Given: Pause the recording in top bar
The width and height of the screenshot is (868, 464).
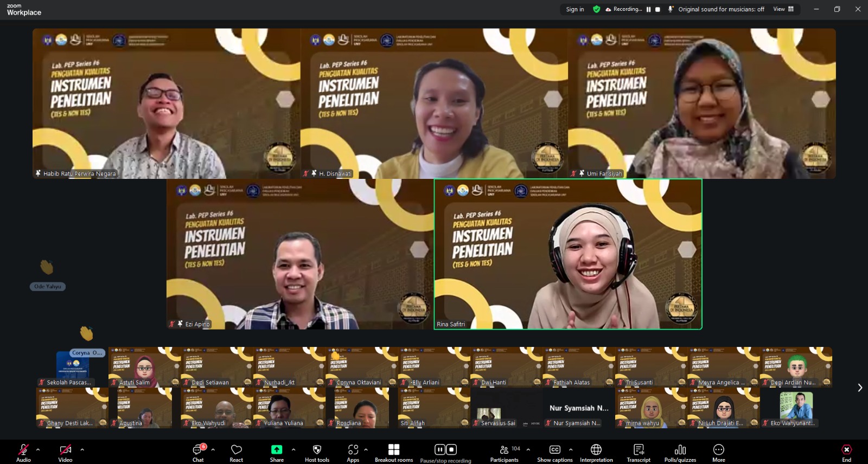Looking at the screenshot, I should 648,9.
